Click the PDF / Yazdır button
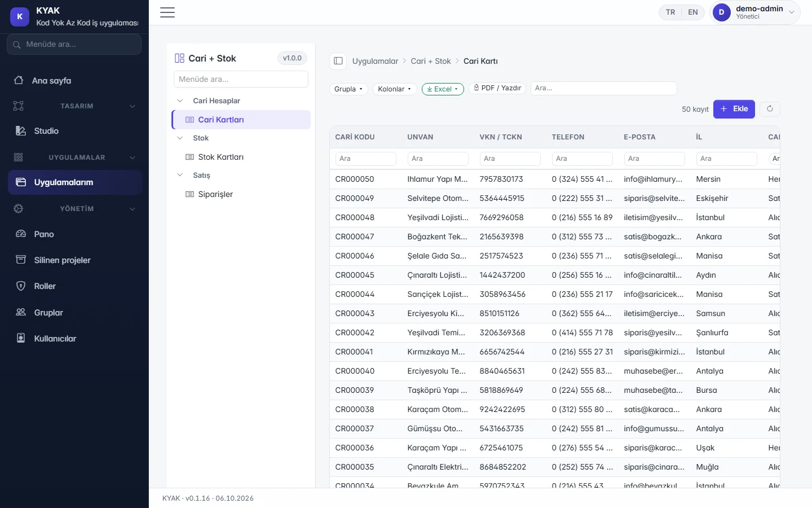Image resolution: width=812 pixels, height=508 pixels. pyautogui.click(x=497, y=88)
